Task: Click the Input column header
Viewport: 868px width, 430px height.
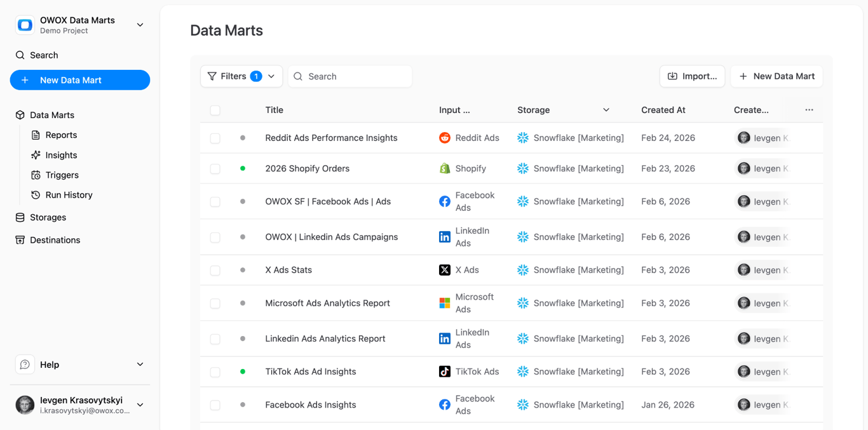Action: 454,110
